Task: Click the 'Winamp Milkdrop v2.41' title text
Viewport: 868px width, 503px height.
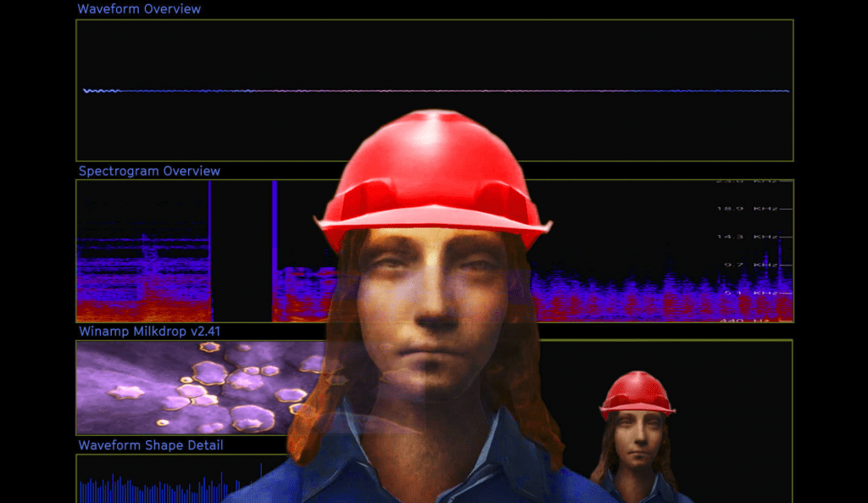Action: 149,332
